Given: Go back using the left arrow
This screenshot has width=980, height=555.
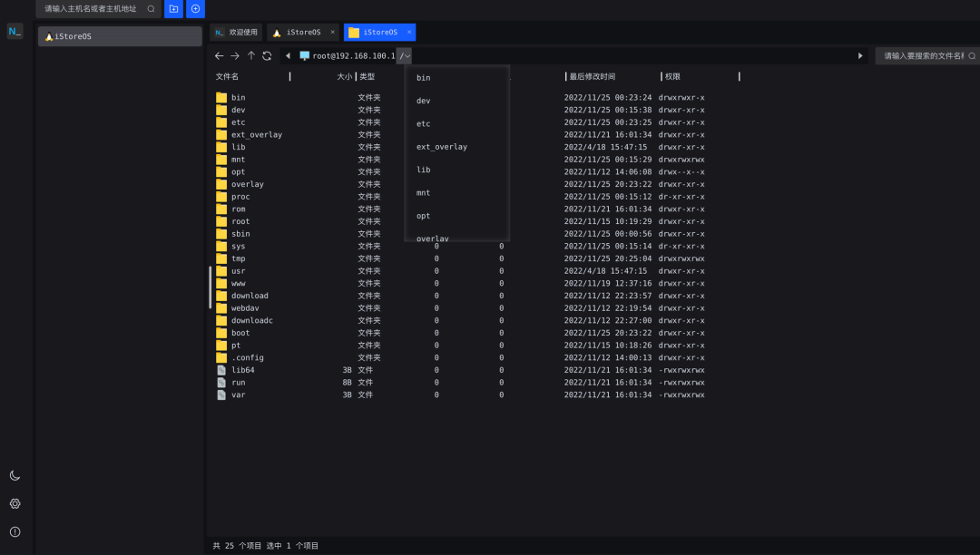Looking at the screenshot, I should tap(219, 56).
